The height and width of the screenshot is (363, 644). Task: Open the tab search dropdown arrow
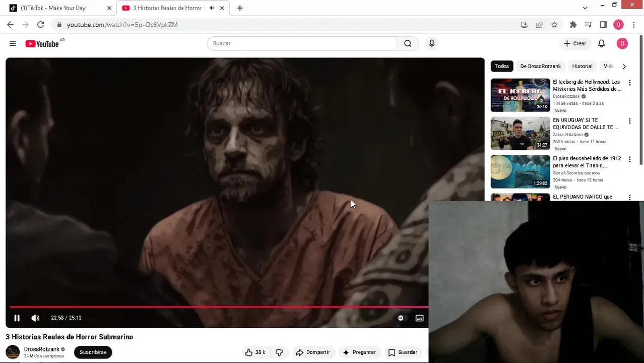click(x=585, y=8)
